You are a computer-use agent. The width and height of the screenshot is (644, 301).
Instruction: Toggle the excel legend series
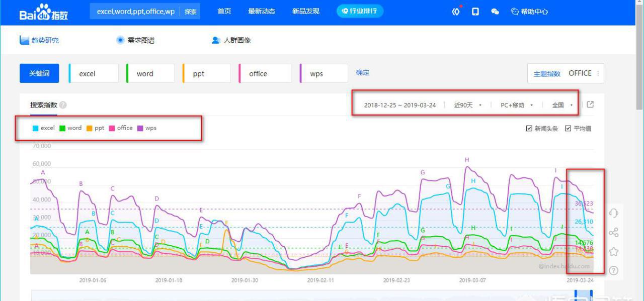(44, 128)
